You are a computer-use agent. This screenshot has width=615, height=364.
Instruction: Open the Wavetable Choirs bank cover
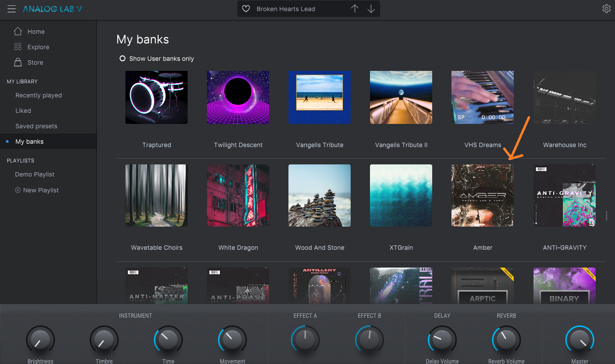(x=156, y=195)
